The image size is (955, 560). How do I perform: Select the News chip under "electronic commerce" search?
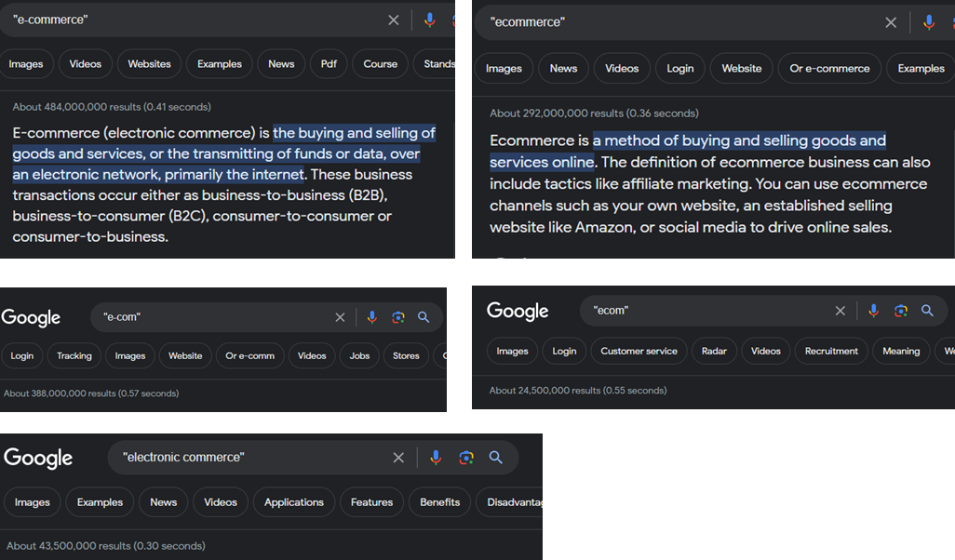click(x=163, y=502)
